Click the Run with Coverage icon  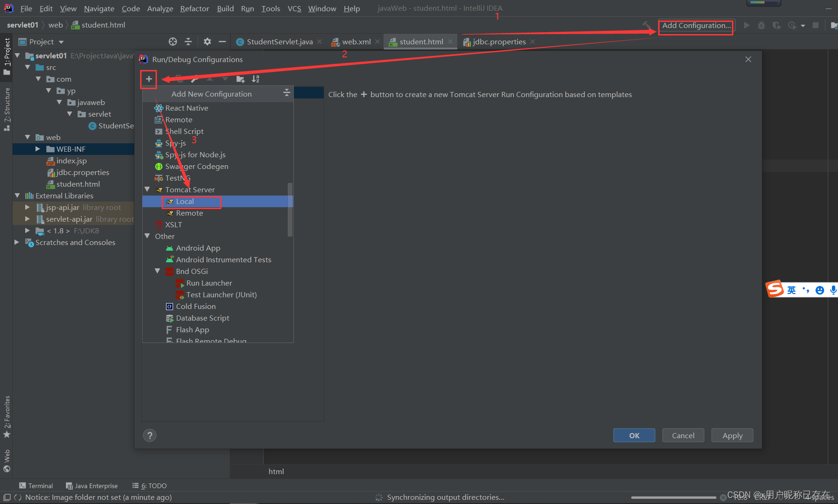776,25
